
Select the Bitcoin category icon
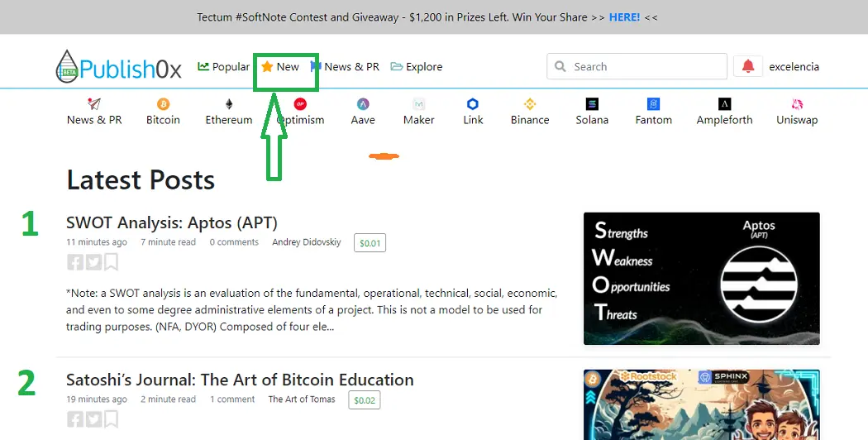[163, 103]
